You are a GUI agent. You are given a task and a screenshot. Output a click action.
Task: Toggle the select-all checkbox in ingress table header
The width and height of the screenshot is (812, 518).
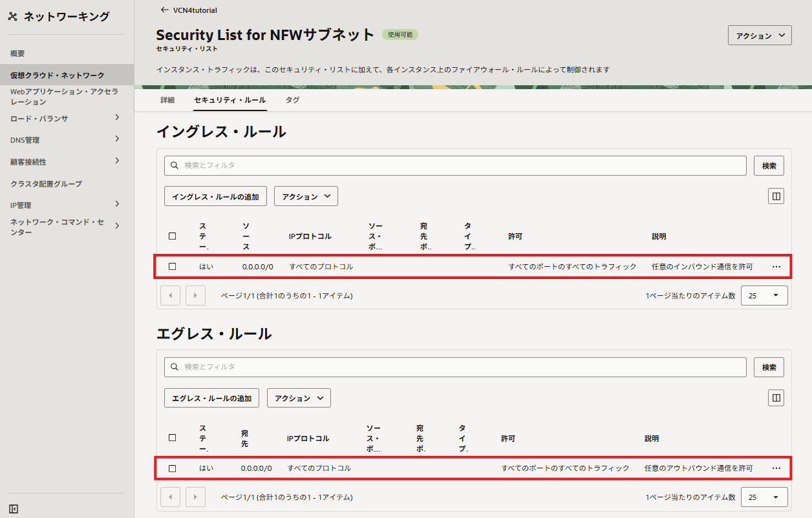pos(172,236)
